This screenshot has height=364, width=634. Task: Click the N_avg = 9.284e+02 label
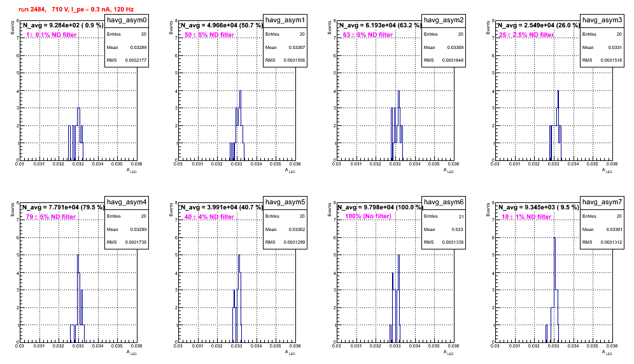[x=63, y=25]
